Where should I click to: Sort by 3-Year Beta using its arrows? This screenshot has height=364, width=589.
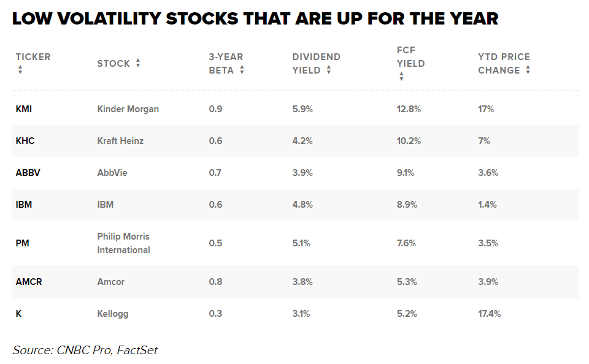coord(242,70)
